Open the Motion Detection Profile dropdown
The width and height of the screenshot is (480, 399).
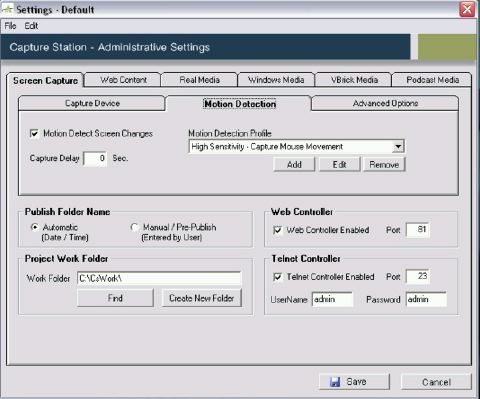pyautogui.click(x=398, y=146)
